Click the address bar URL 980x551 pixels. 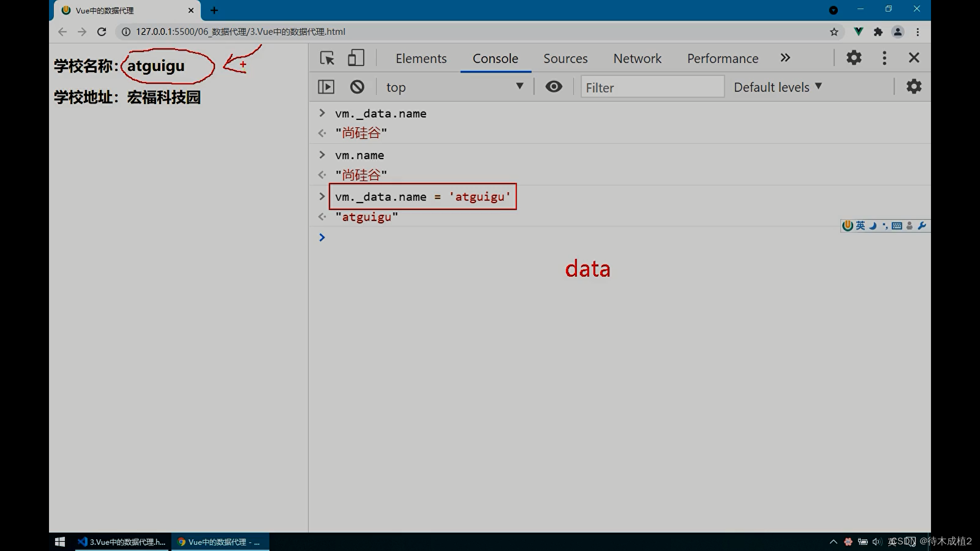point(240,32)
